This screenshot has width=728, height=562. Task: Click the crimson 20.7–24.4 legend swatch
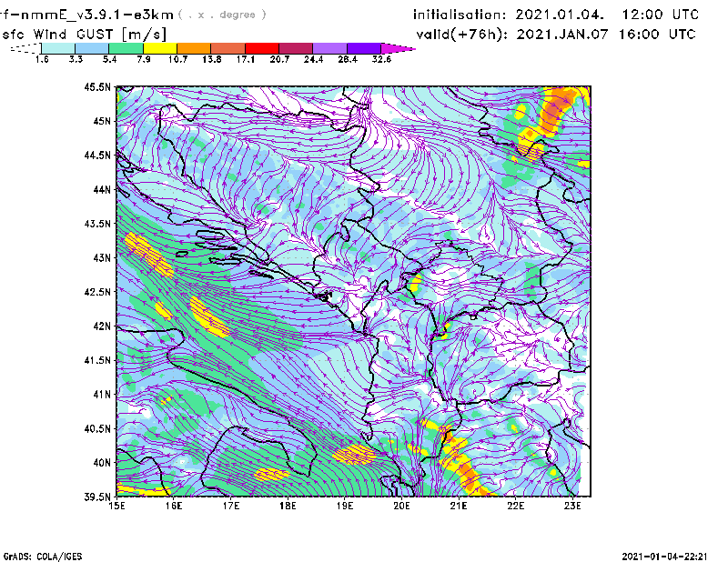point(296,48)
